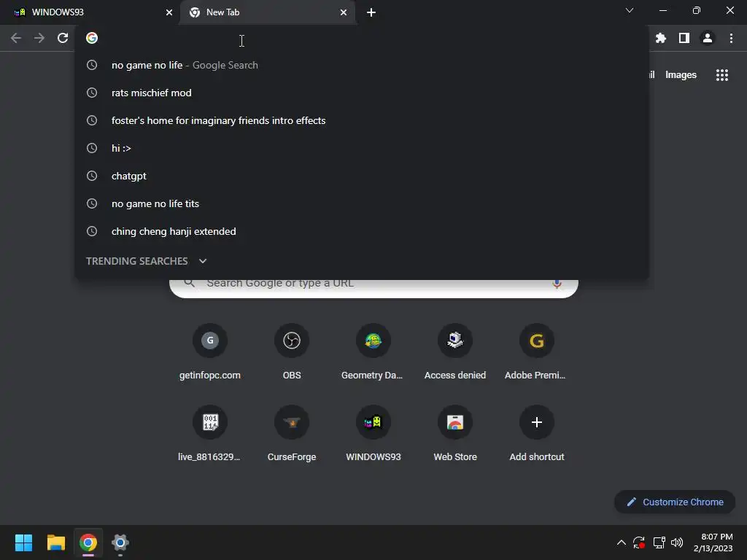Open the OBS shortcut
Image resolution: width=747 pixels, height=560 pixels.
(x=292, y=352)
